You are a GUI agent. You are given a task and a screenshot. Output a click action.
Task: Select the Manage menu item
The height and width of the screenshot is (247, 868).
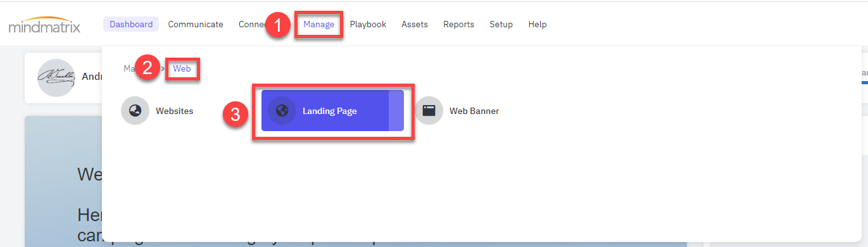coord(318,25)
